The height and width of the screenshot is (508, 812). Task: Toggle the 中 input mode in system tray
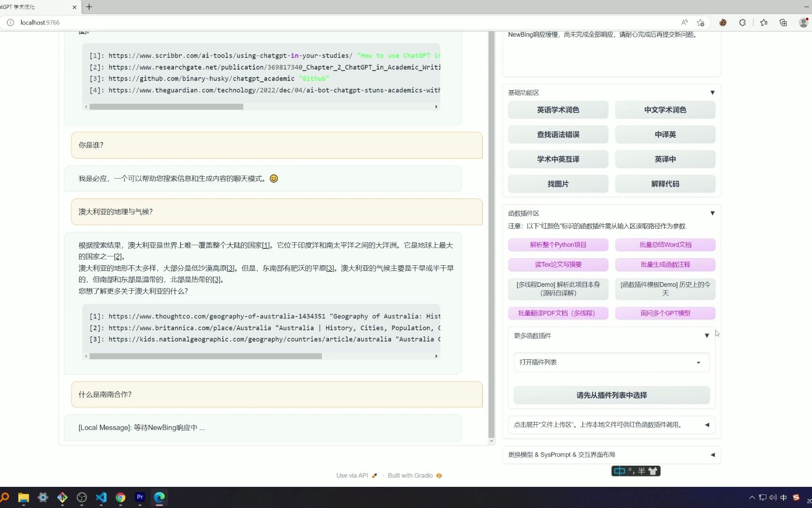783,498
